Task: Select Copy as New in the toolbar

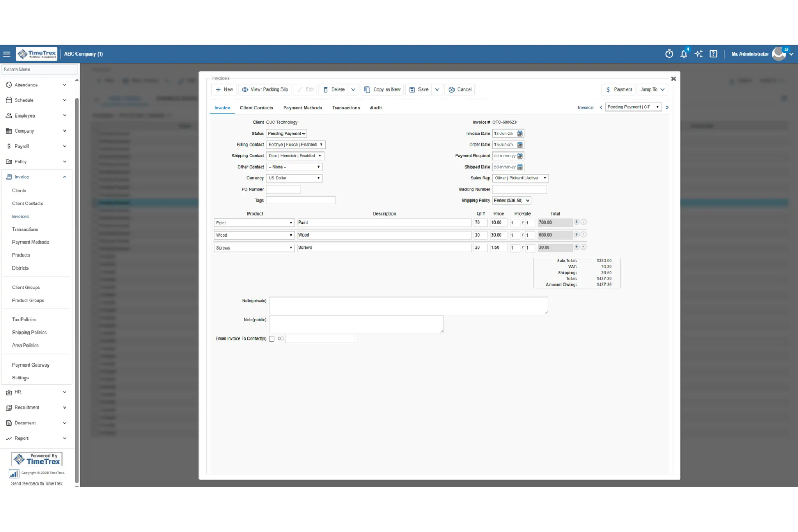Action: pos(383,89)
